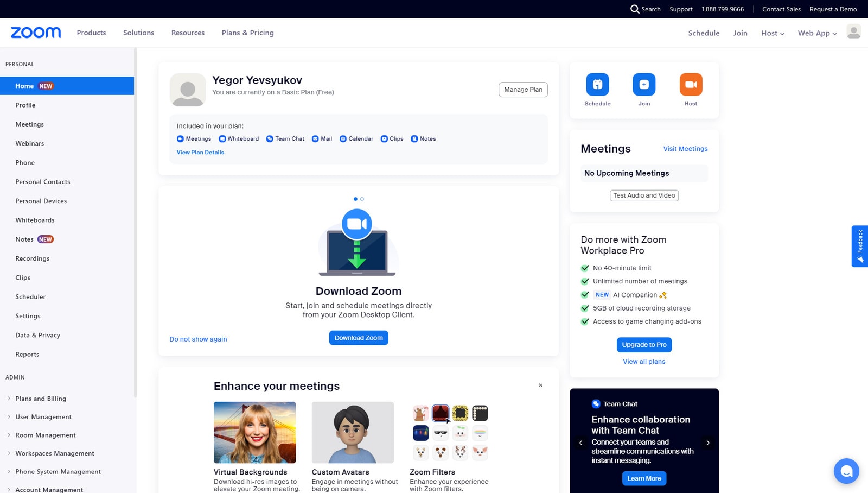Click the Download Zoom button
Image resolution: width=868 pixels, height=493 pixels.
tap(359, 338)
